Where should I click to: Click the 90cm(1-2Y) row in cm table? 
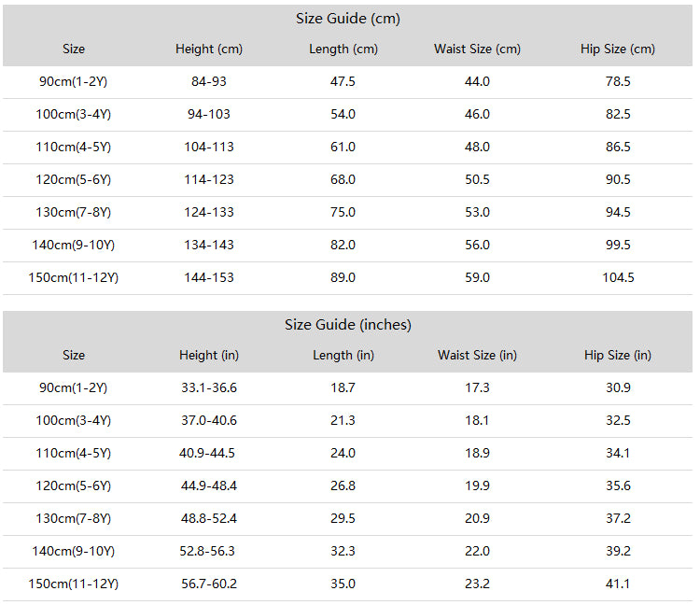348,82
